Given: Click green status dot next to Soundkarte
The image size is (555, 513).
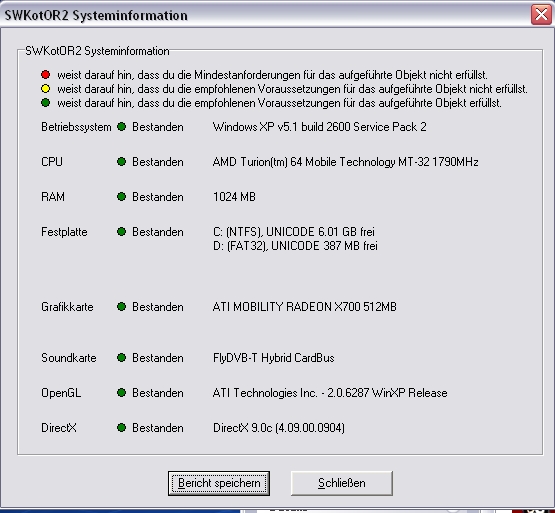Looking at the screenshot, I should pyautogui.click(x=121, y=358).
